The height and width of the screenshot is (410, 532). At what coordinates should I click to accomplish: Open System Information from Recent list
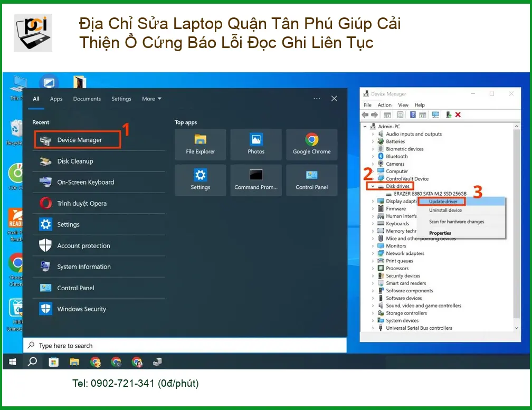(x=99, y=267)
